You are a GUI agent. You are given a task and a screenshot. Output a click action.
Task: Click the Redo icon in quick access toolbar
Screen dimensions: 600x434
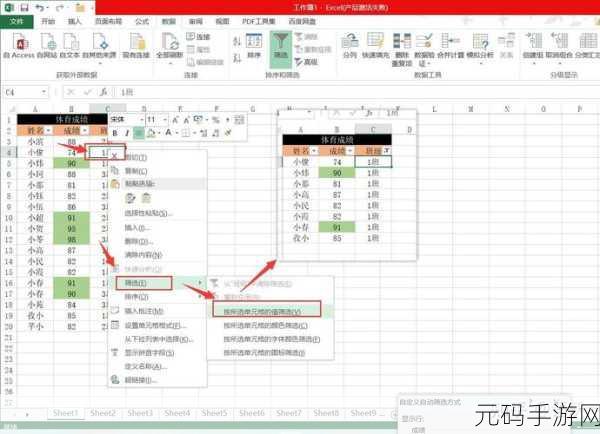coord(60,7)
